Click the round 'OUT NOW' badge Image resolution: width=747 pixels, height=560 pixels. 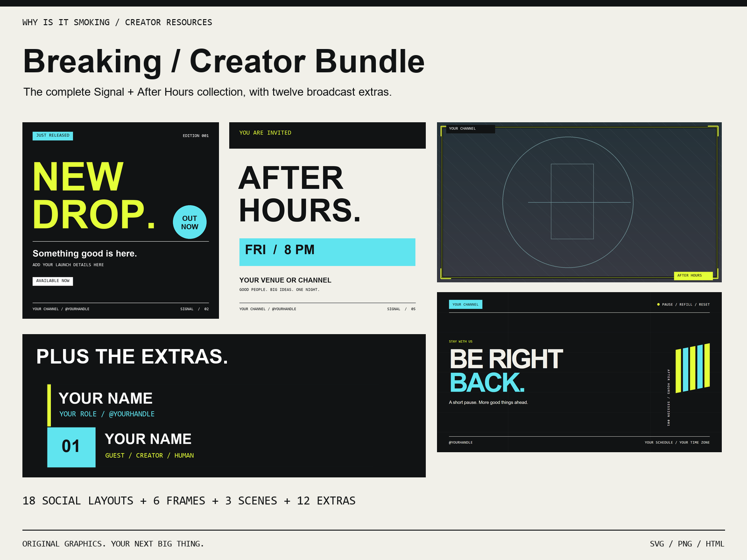pyautogui.click(x=190, y=222)
